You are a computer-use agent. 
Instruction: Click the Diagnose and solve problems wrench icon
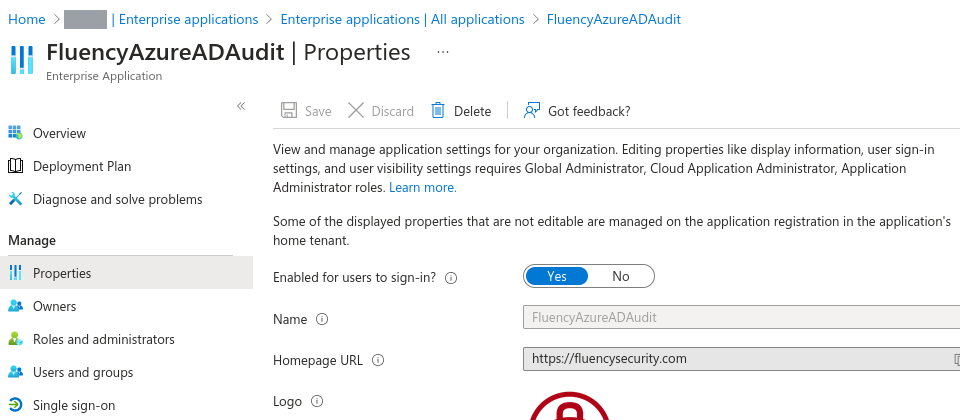(x=15, y=199)
